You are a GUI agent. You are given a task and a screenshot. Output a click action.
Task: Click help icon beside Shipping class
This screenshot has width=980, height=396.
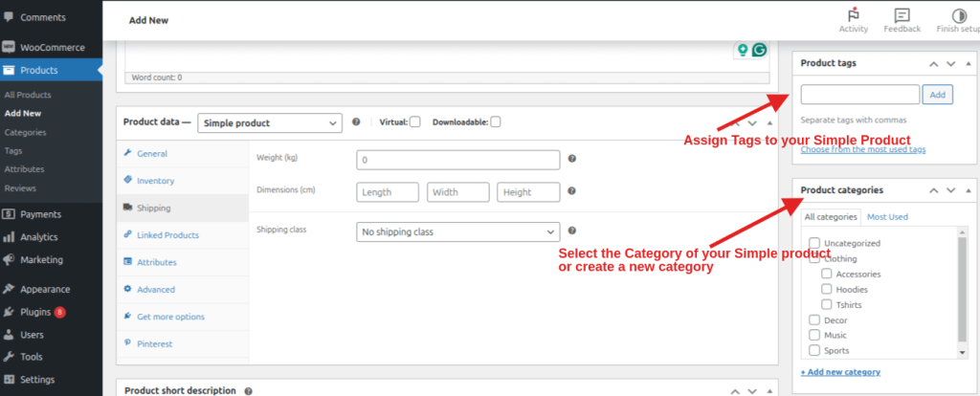572,231
